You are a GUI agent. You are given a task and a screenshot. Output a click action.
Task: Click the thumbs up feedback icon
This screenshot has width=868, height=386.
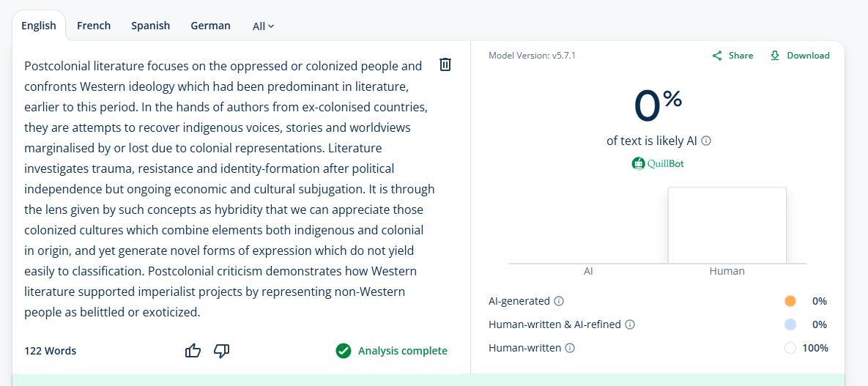coord(193,351)
